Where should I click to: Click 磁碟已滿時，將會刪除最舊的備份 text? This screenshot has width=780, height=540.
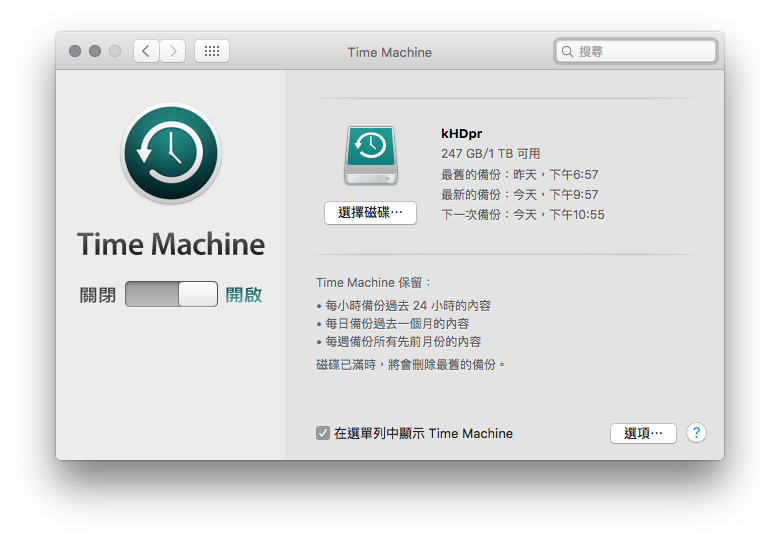411,364
